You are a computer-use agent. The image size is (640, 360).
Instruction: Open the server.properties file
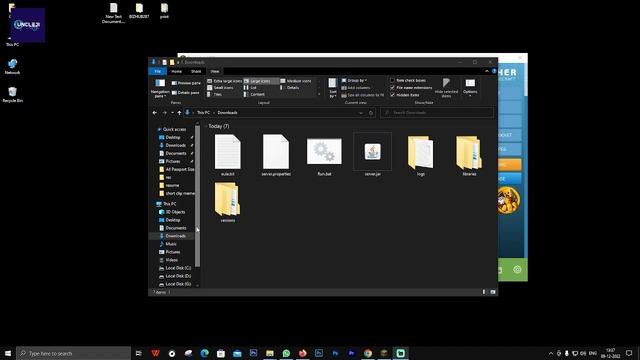point(276,155)
